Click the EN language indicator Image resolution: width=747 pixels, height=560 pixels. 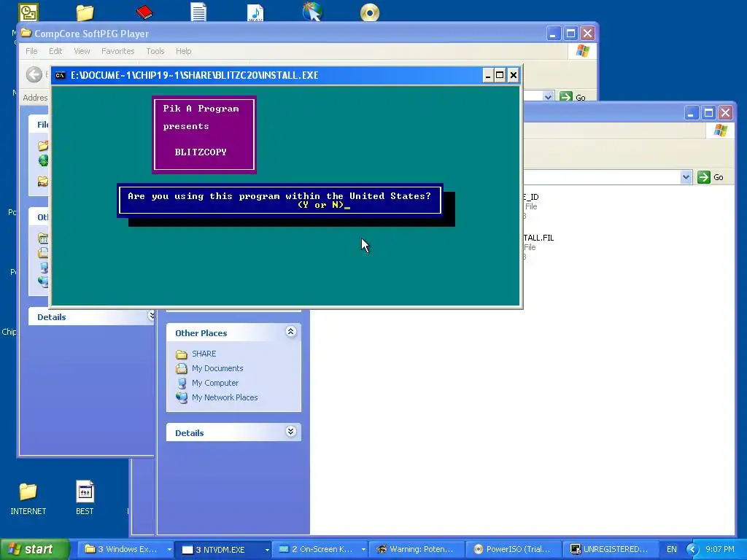[x=672, y=550]
